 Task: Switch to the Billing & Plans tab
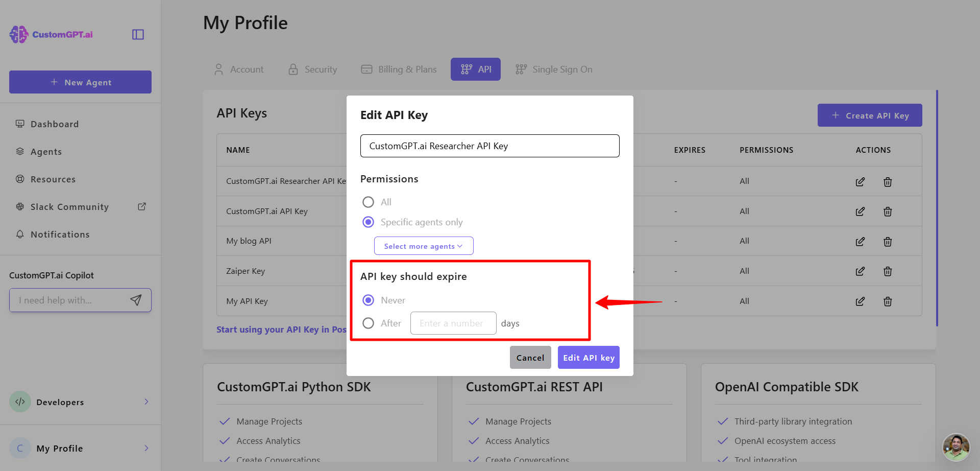tap(399, 69)
